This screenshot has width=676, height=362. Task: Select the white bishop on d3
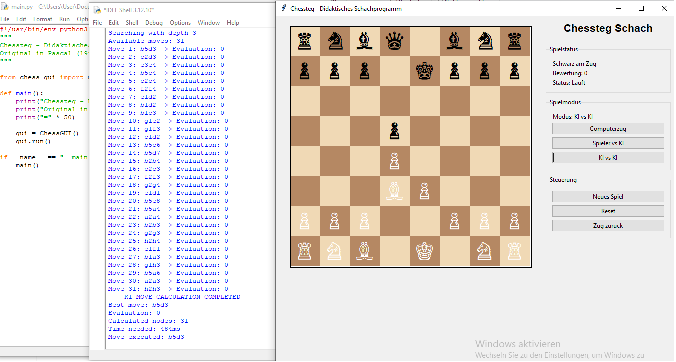point(394,191)
